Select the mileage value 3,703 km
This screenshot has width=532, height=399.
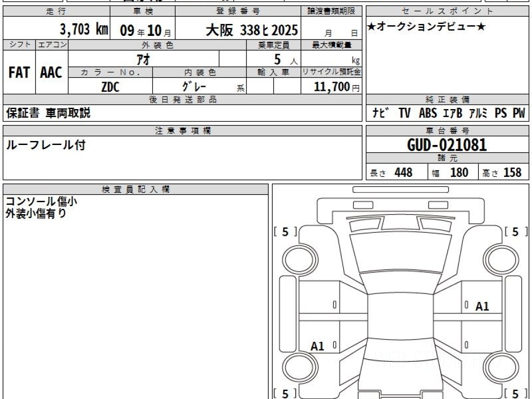[84, 30]
